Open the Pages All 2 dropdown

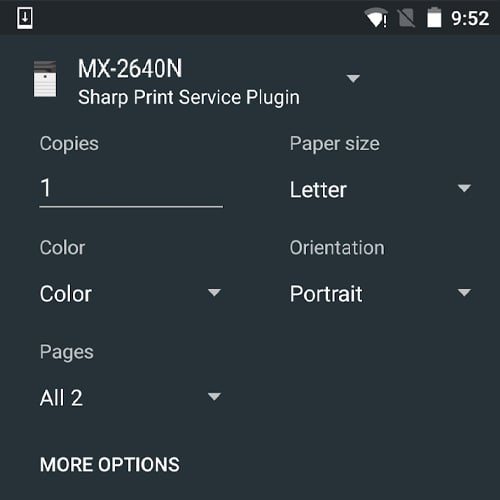(130, 397)
